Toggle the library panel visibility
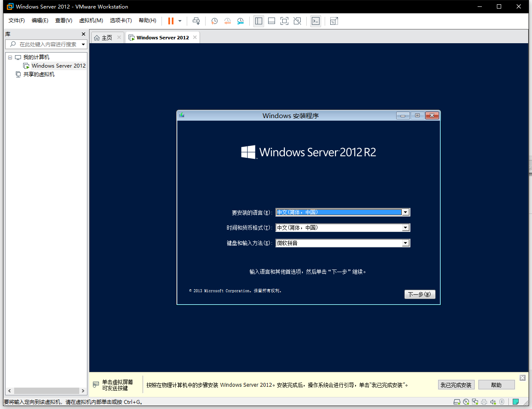This screenshot has height=409, width=532. click(x=258, y=21)
